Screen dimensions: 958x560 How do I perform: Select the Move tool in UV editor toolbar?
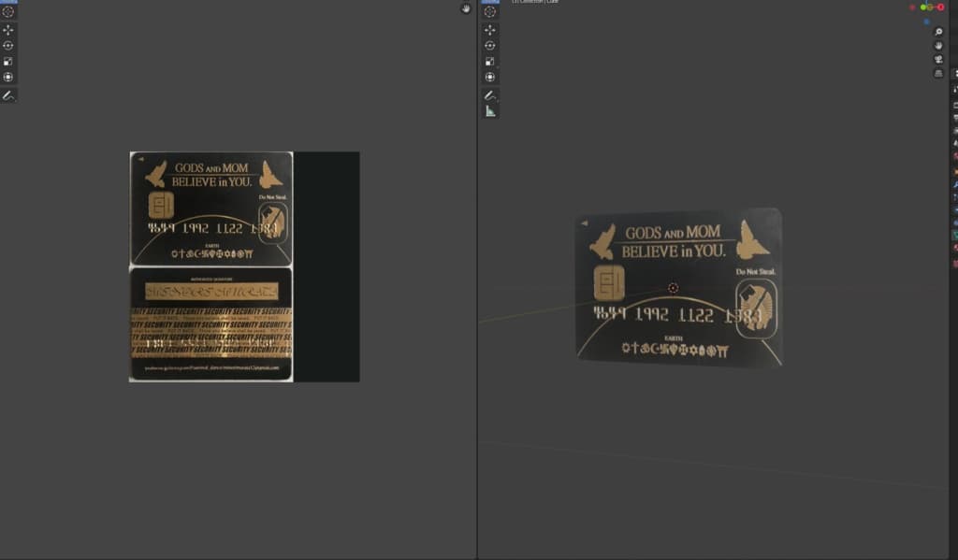tap(7, 29)
